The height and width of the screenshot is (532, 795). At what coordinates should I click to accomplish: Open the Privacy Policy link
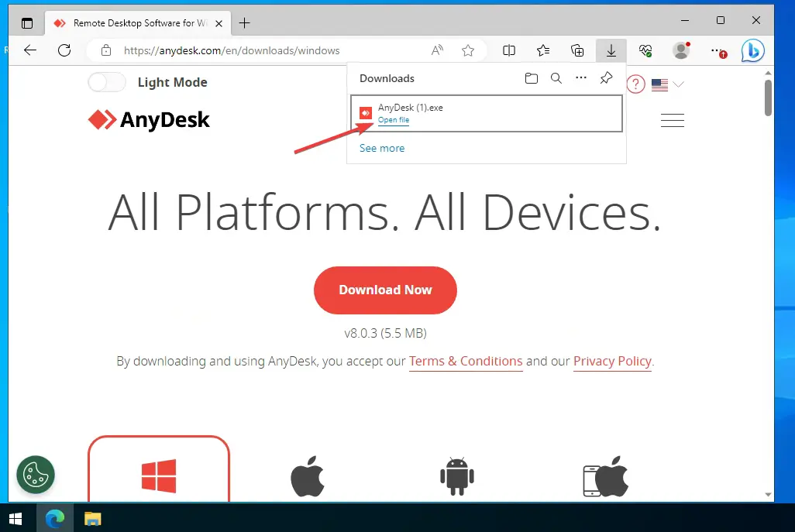(x=612, y=362)
